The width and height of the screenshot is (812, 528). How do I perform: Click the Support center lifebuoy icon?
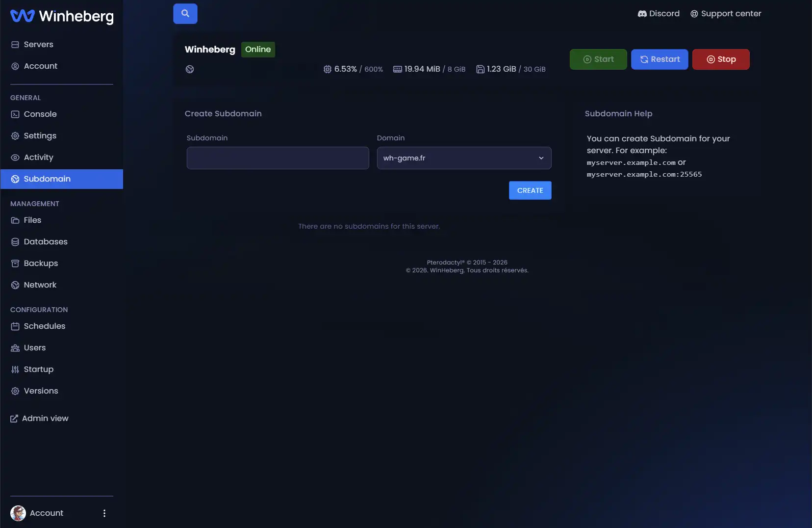point(694,14)
